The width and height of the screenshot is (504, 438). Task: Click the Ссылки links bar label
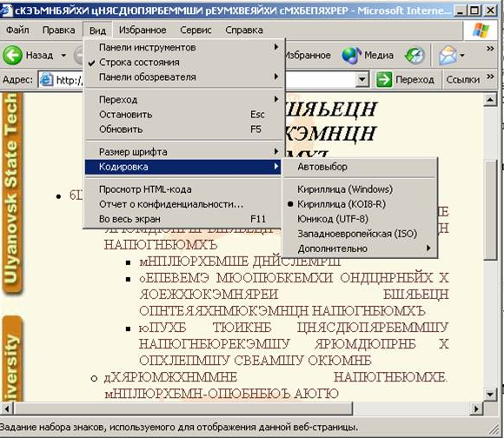463,79
